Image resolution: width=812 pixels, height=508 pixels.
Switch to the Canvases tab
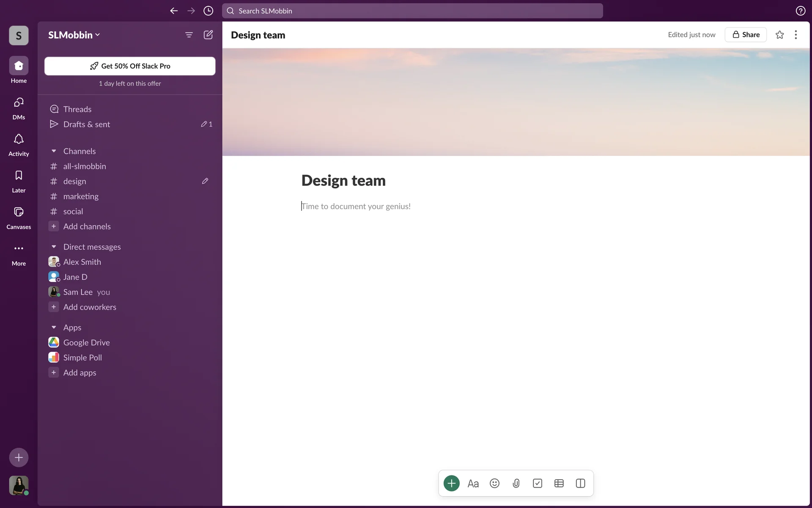tap(19, 217)
